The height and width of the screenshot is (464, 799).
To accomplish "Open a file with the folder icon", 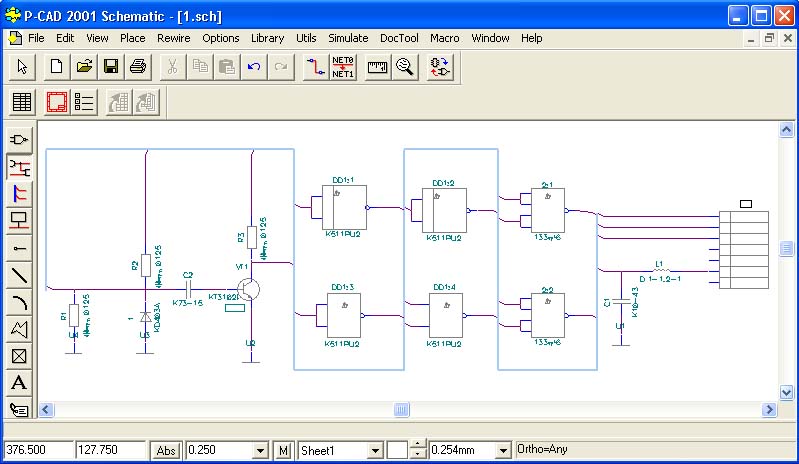I will (84, 67).
